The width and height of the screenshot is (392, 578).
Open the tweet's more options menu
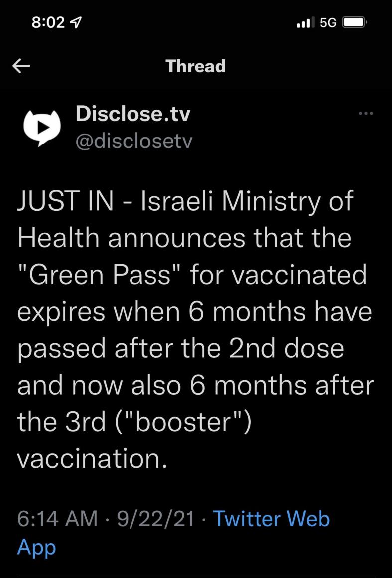point(365,114)
